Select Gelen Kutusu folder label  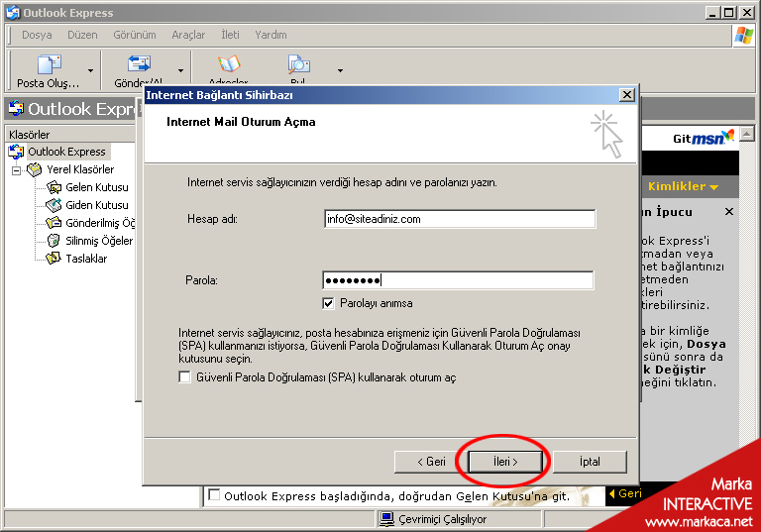97,187
